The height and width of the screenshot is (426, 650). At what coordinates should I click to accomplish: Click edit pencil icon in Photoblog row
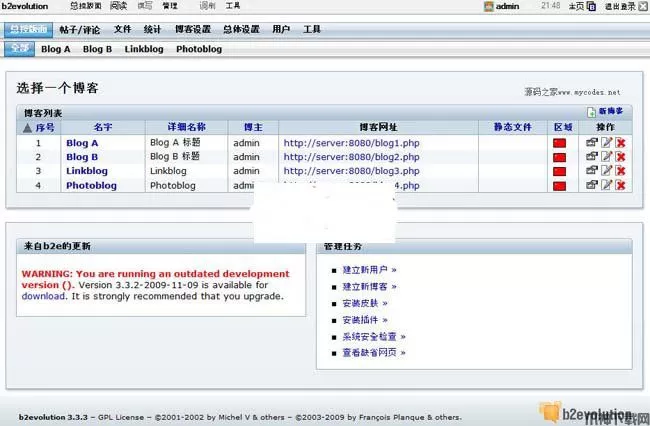click(x=606, y=185)
